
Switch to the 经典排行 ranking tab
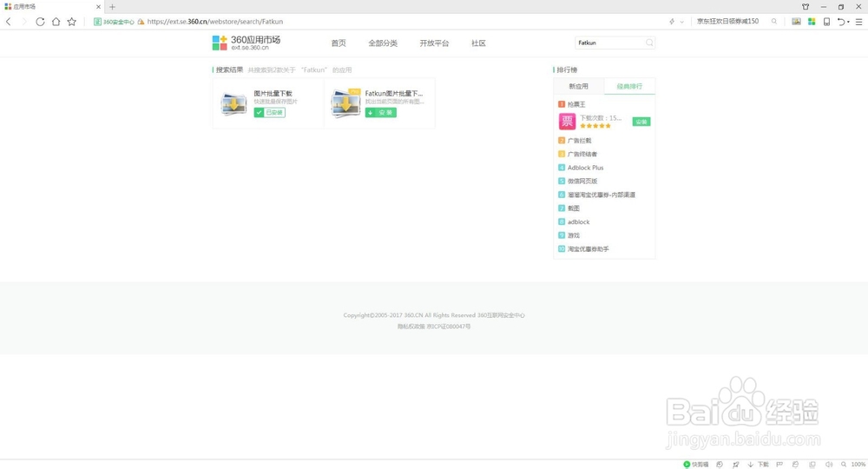[629, 86]
